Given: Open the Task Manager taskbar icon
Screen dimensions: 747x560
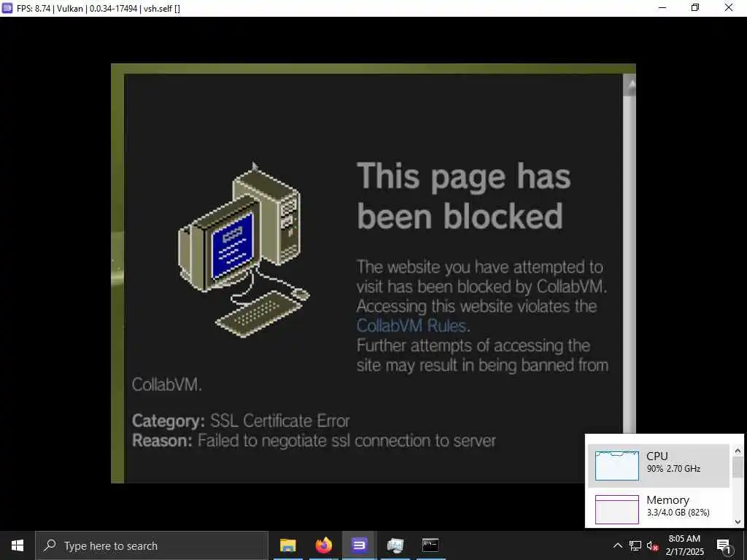Looking at the screenshot, I should (395, 545).
